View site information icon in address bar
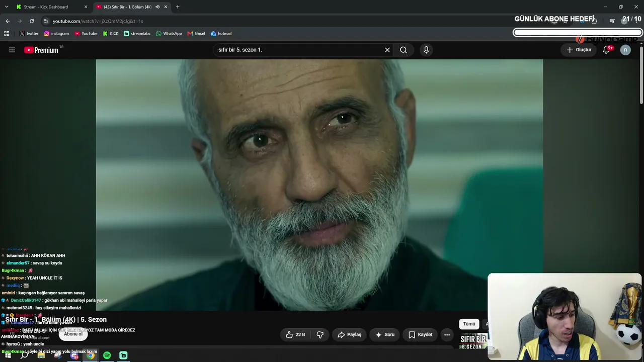644x362 pixels. [x=46, y=21]
